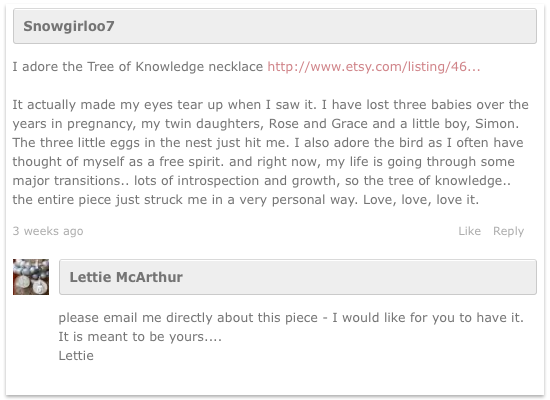The width and height of the screenshot is (550, 400).
Task: Click the line starting 'It actually made my eyes'
Action: tap(270, 105)
